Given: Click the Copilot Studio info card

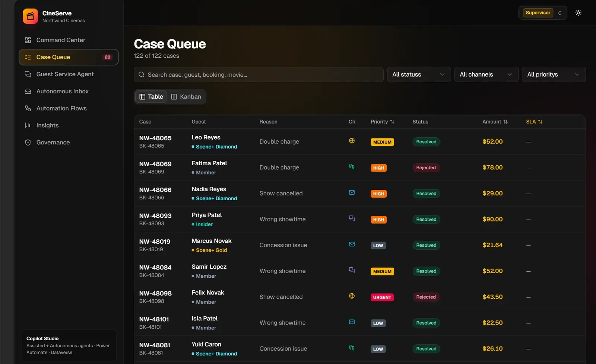Looking at the screenshot, I should click(69, 345).
